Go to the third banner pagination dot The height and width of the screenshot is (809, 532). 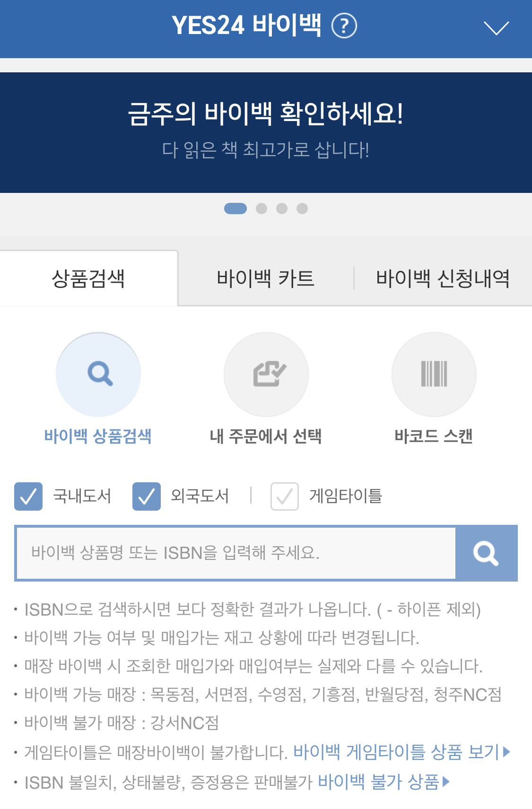coord(282,209)
